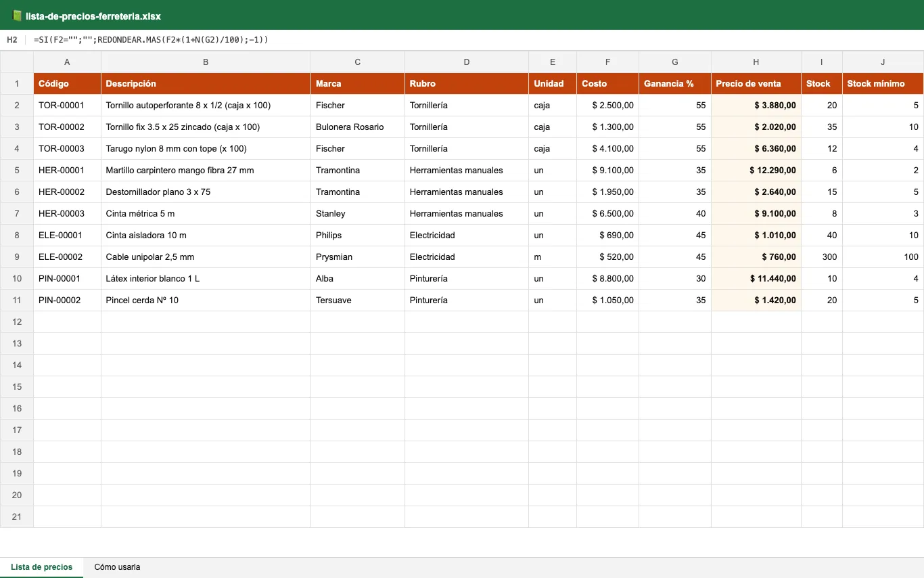Select row 12 header
924x578 pixels.
pyautogui.click(x=17, y=322)
